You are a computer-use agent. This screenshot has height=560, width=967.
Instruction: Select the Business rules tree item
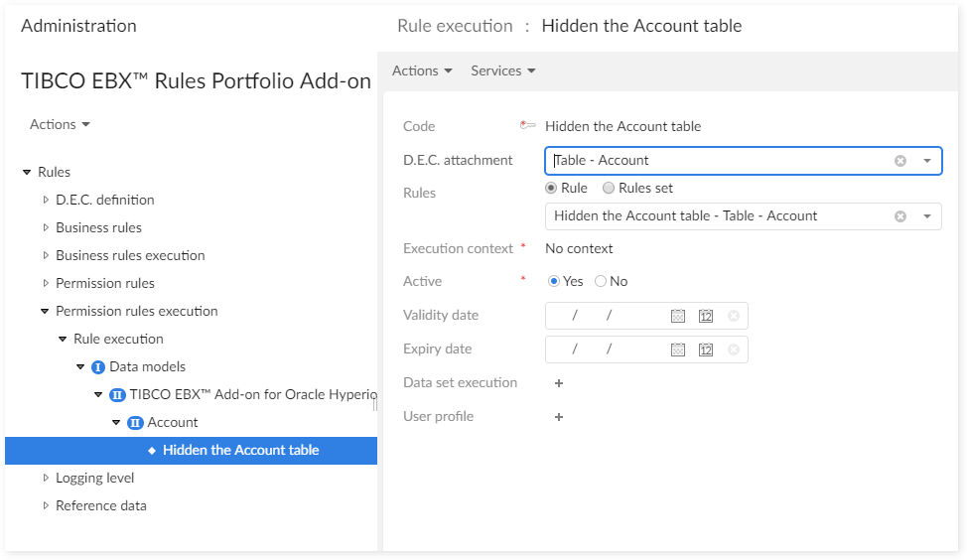pyautogui.click(x=98, y=227)
